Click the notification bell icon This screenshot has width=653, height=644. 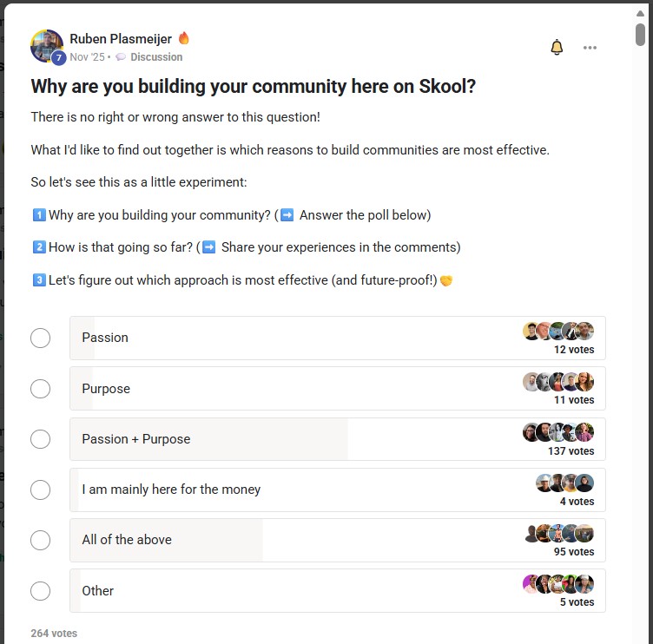[x=557, y=48]
